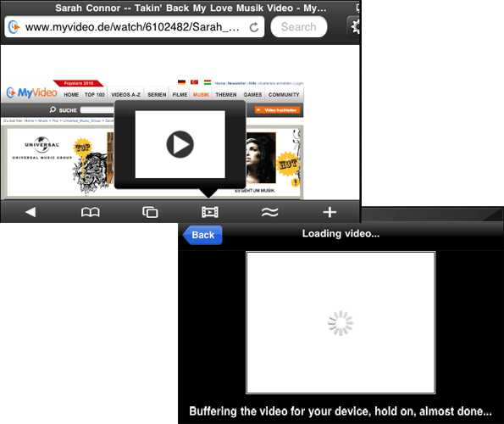
Task: Open the TOP 100 tab
Action: pyautogui.click(x=95, y=95)
